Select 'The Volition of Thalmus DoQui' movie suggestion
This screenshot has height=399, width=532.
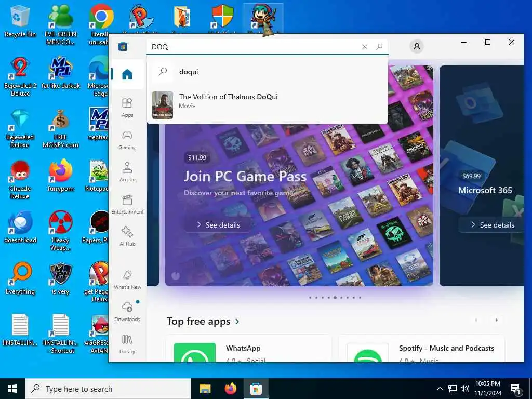coord(268,105)
